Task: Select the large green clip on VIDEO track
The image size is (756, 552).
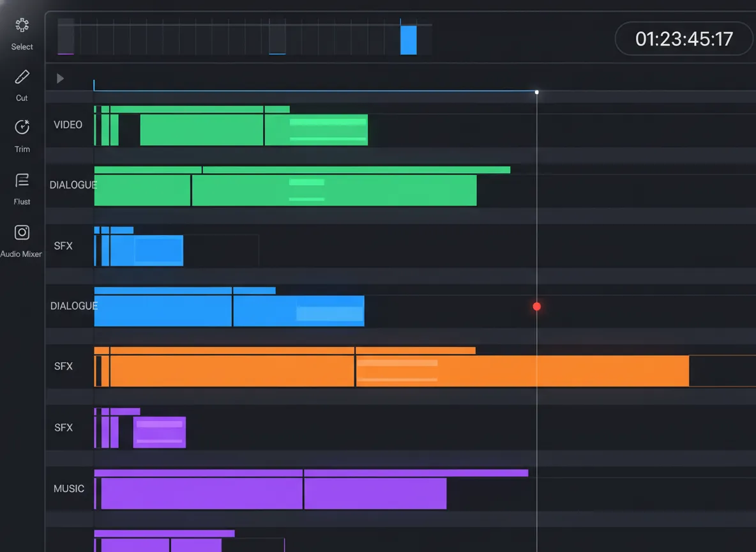Action: [x=202, y=128]
